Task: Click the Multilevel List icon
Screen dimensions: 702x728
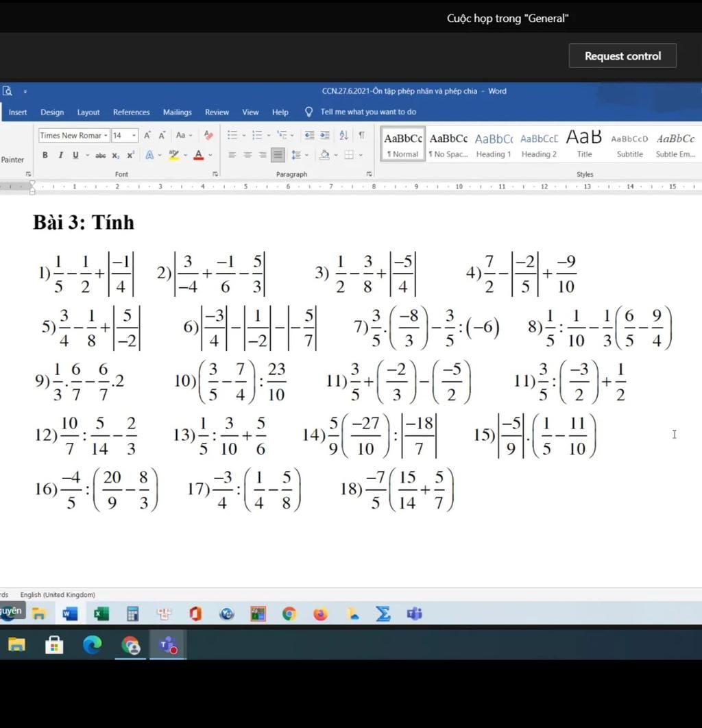Action: coord(282,135)
